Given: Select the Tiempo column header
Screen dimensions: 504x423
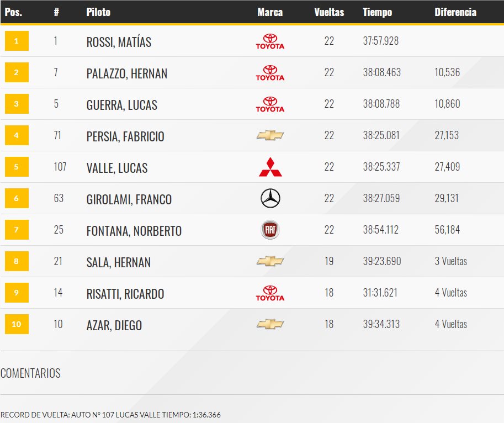Looking at the screenshot, I should (378, 12).
